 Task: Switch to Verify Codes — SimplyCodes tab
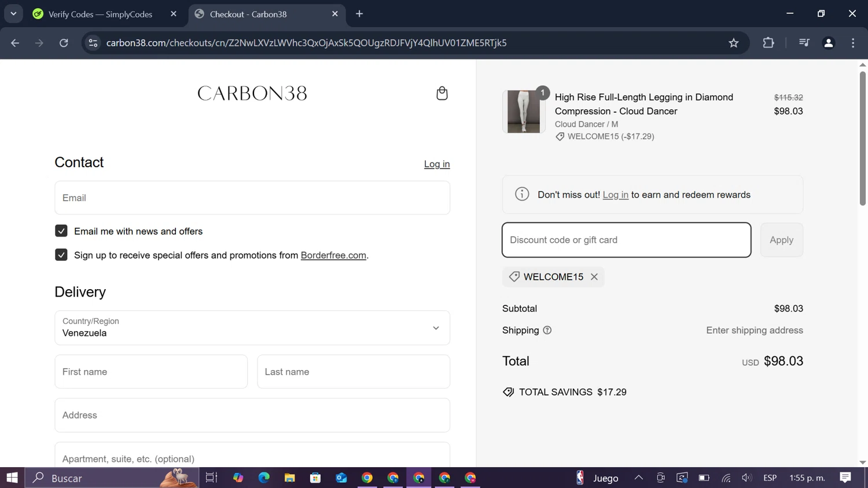105,14
